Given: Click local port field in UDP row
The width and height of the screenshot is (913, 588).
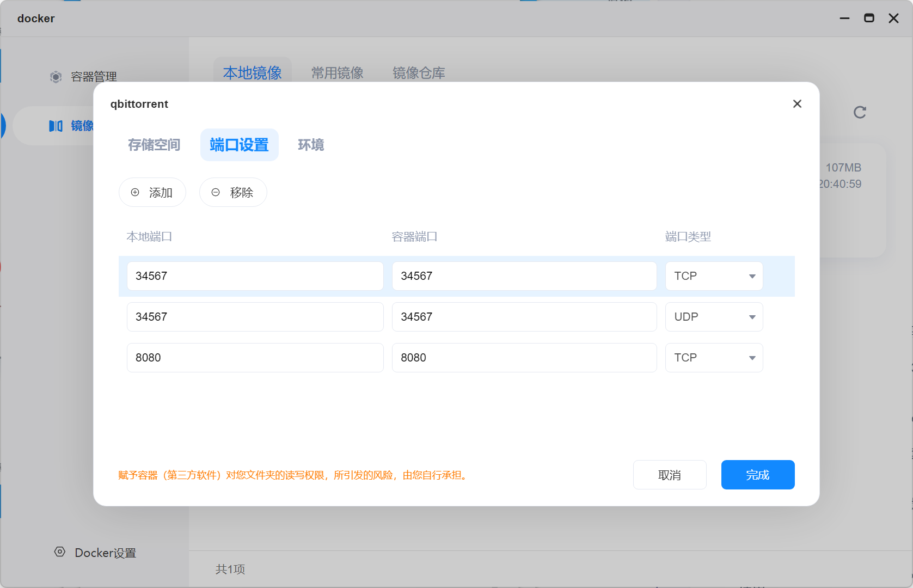Looking at the screenshot, I should (255, 317).
